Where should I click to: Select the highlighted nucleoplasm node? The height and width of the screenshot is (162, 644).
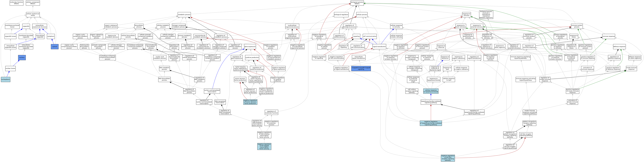coord(5,79)
